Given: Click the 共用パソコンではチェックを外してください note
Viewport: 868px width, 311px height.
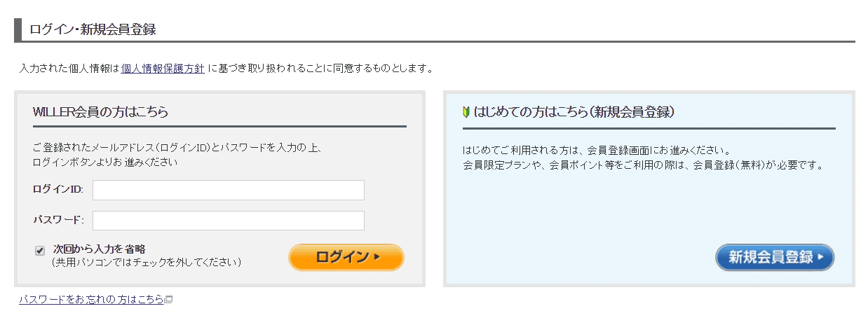Looking at the screenshot, I should pos(146,263).
